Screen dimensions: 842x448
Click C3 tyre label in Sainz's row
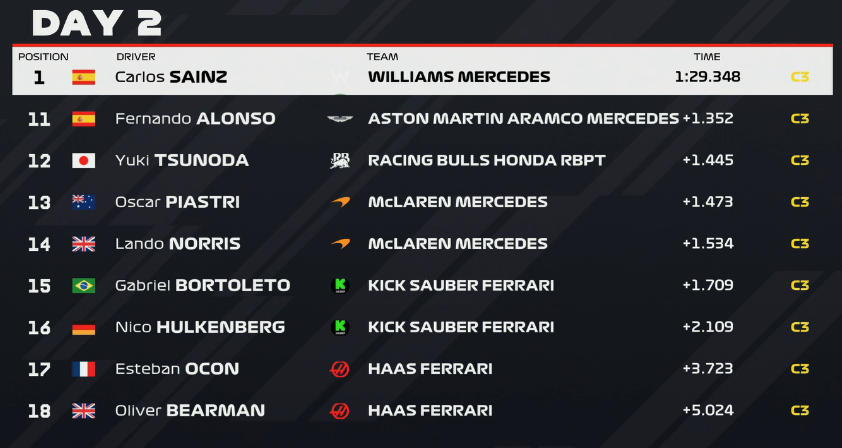click(800, 77)
